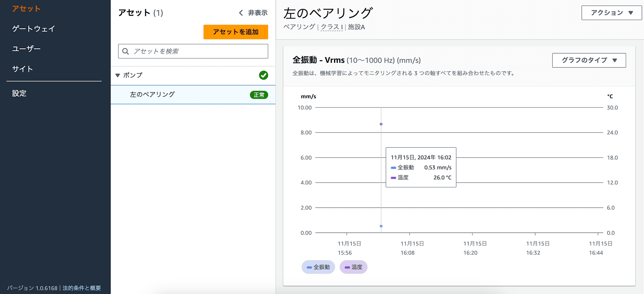Select the 左のベアリング asset row

pos(193,95)
